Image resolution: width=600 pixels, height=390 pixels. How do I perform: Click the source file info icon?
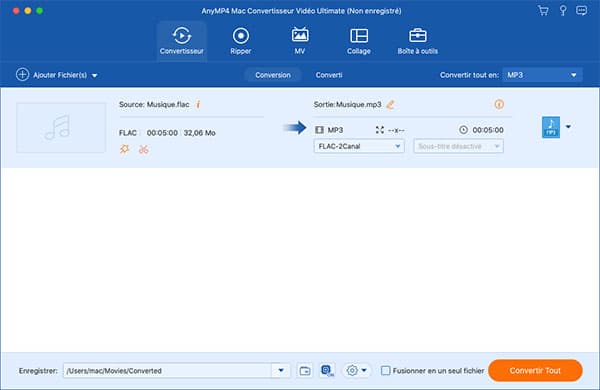pos(198,104)
